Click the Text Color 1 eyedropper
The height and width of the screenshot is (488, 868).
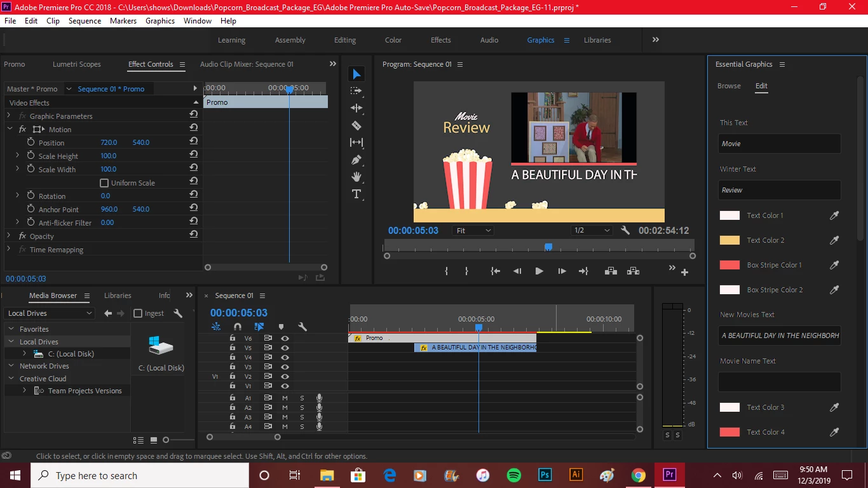[x=834, y=215]
